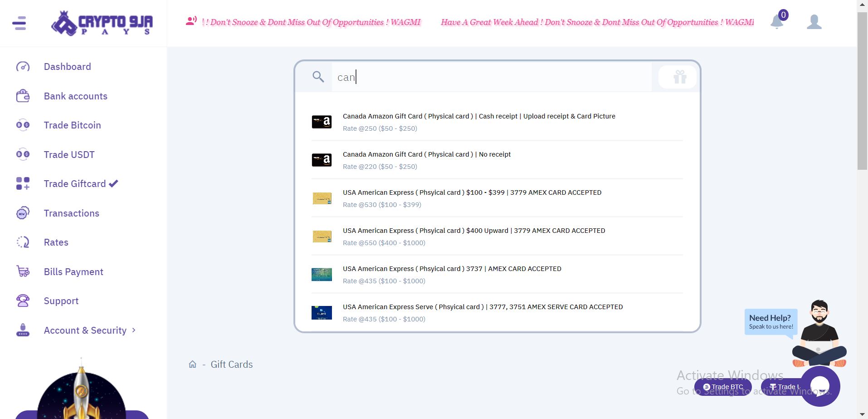
Task: Click the Bank accounts wallet icon
Action: point(23,96)
